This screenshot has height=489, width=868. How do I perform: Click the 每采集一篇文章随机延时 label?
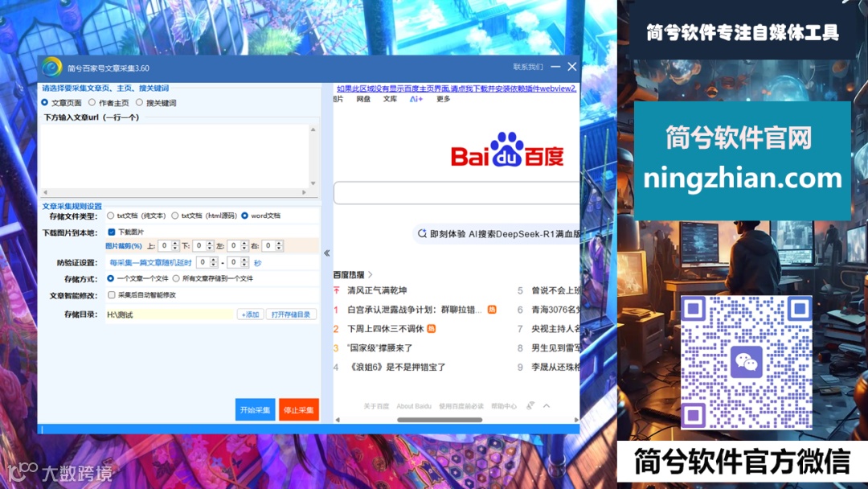click(150, 262)
